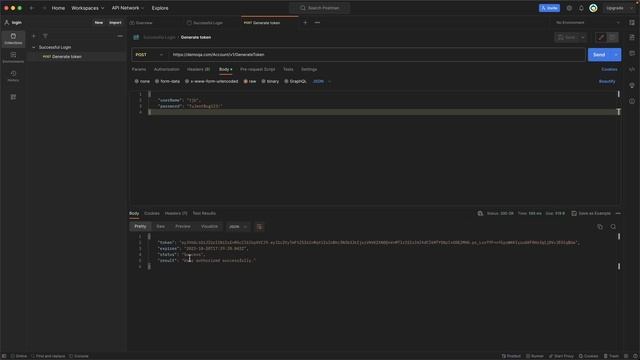Open response three-dot options menu
Image resolution: width=640 pixels, height=360 pixels.
tap(618, 213)
